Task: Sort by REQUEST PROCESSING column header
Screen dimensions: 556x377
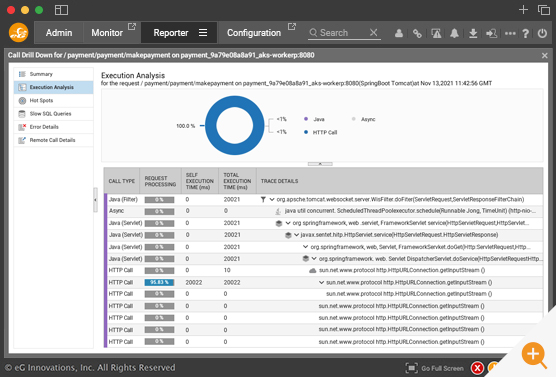Action: pyautogui.click(x=160, y=181)
